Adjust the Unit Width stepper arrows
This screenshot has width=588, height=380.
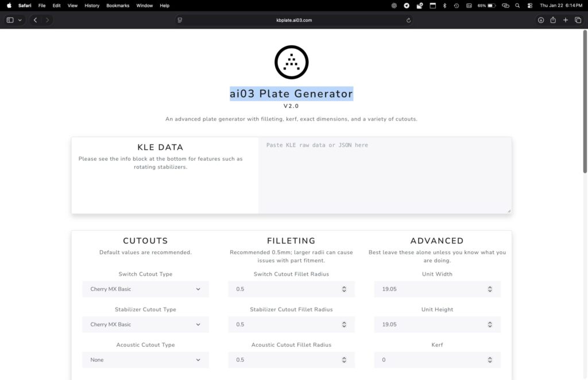[x=490, y=289]
